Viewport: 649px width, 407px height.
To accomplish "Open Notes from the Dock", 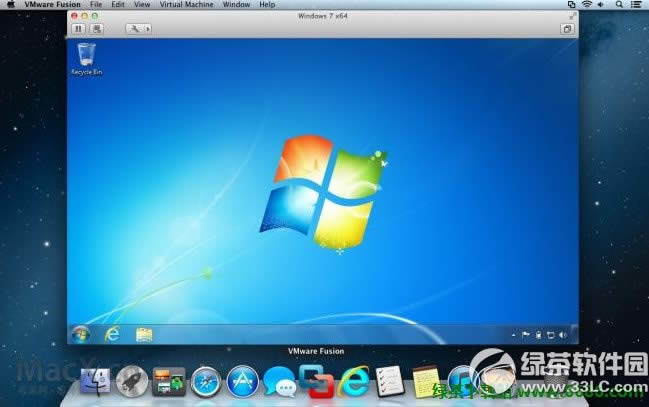I will point(426,381).
